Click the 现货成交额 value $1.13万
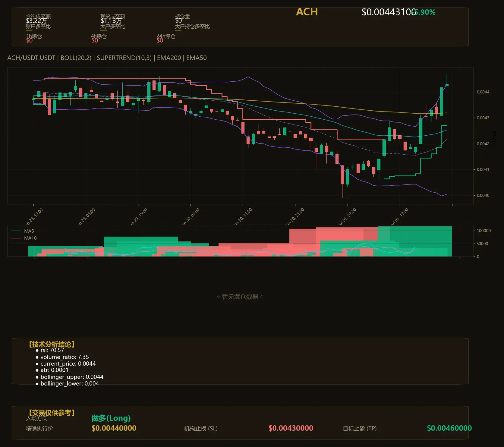This screenshot has width=504, height=447. 111,21
